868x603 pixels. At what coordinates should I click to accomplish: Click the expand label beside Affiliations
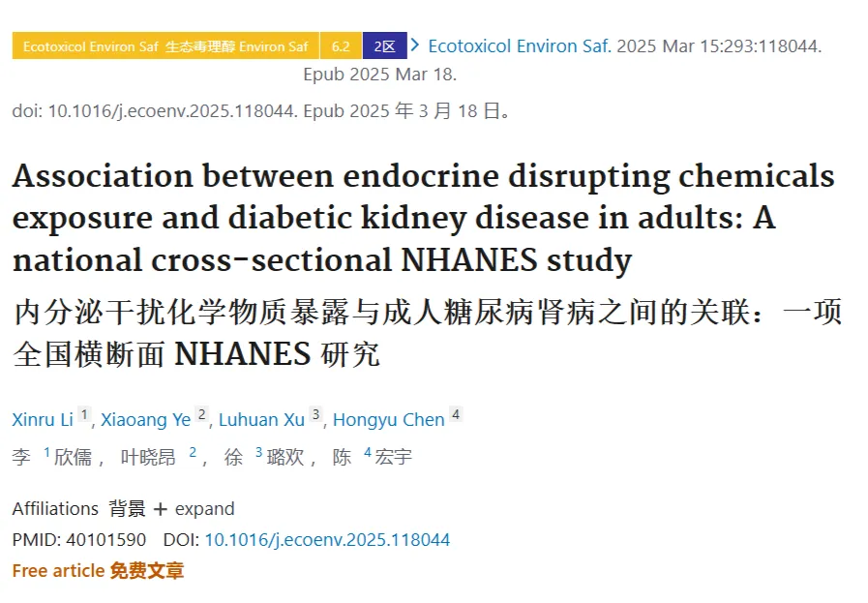(x=205, y=509)
